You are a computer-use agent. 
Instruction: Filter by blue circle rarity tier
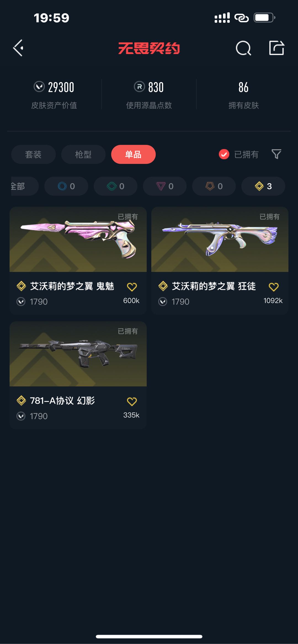point(66,186)
